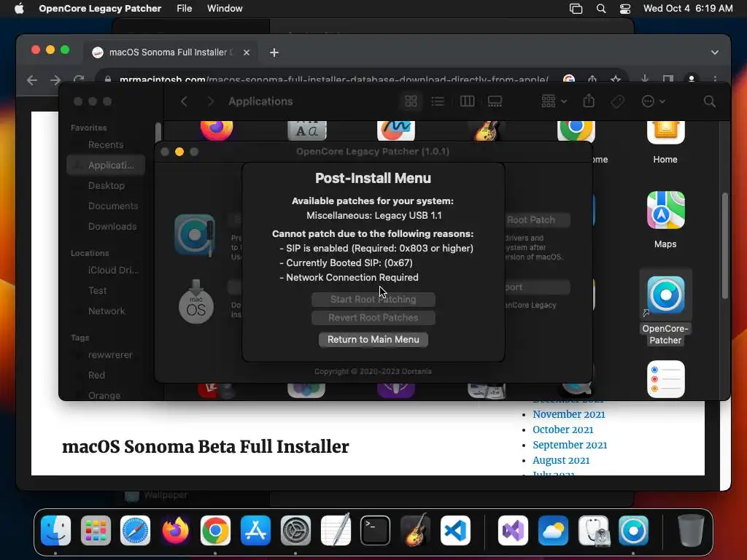Click Finder search magnifier icon
The height and width of the screenshot is (560, 747).
[x=709, y=101]
